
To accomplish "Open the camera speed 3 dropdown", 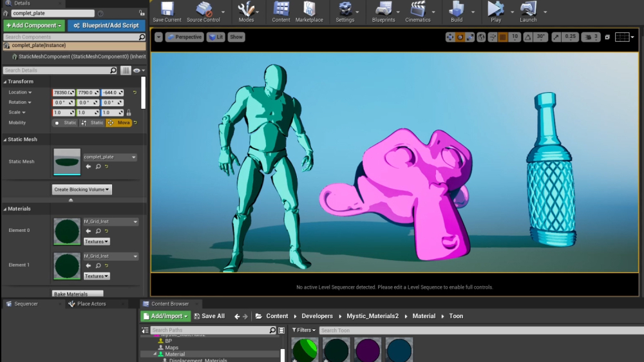I will 591,37.
